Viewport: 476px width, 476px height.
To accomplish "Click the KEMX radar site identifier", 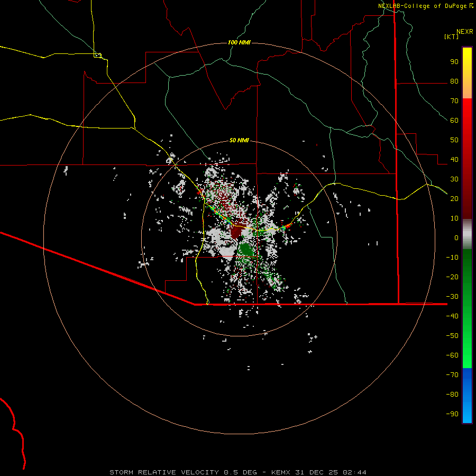I will [x=281, y=472].
